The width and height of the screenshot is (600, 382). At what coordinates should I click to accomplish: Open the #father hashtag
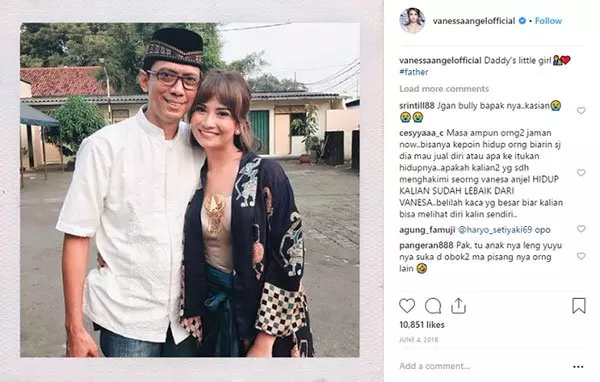coord(414,72)
